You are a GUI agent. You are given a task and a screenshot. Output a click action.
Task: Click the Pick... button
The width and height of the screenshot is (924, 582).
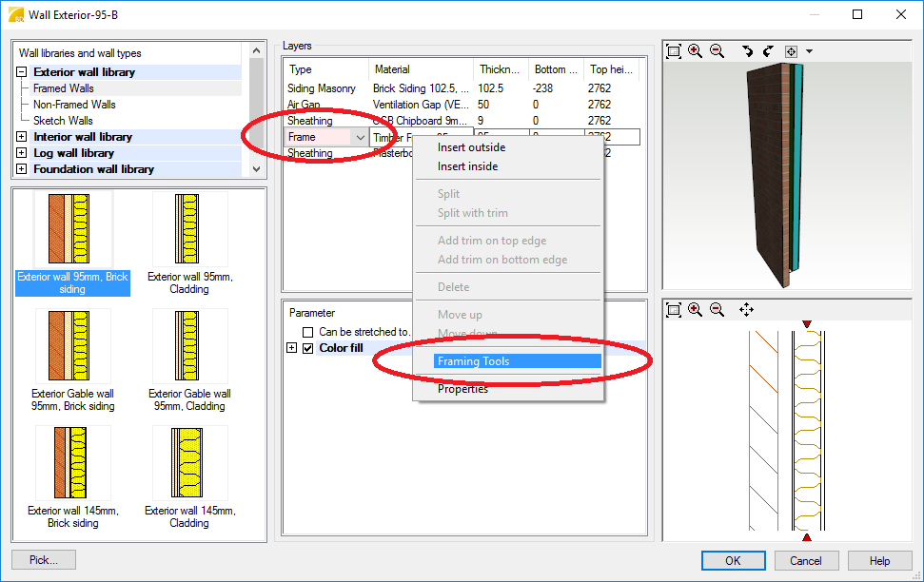coord(44,560)
